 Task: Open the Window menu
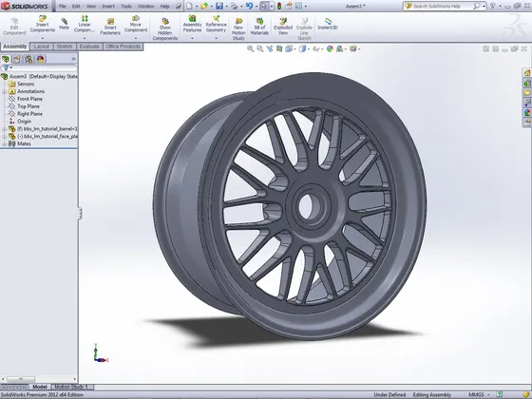click(146, 6)
